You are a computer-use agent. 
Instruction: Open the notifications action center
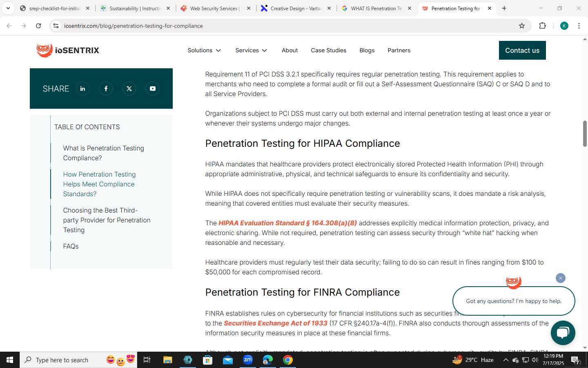tap(575, 360)
